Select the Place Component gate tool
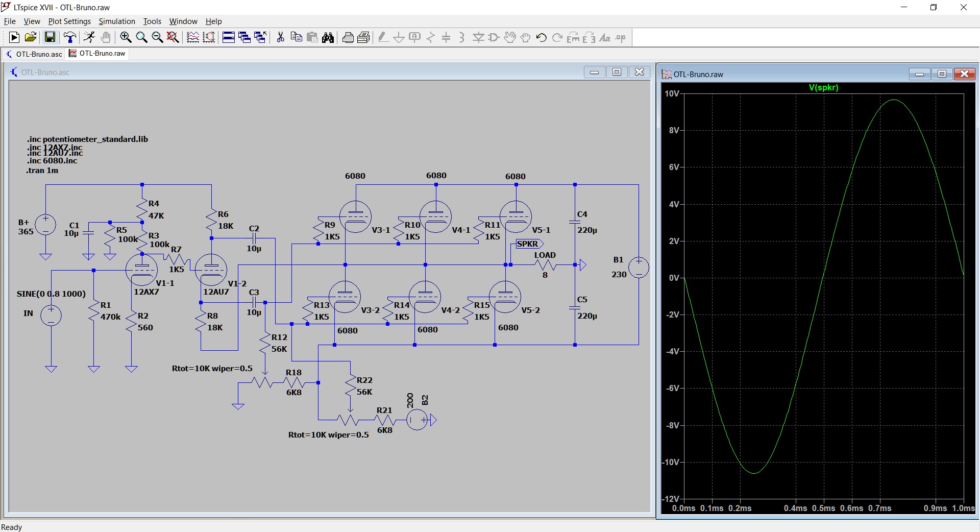 tap(494, 37)
